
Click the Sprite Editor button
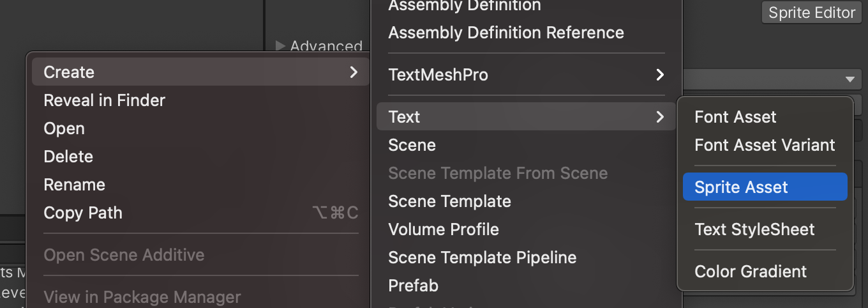point(811,13)
